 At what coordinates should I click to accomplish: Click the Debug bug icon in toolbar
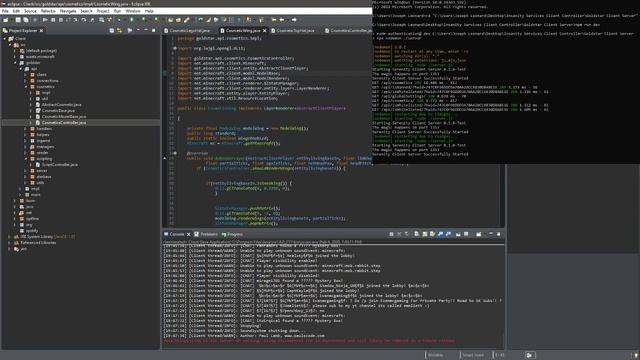(119, 20)
